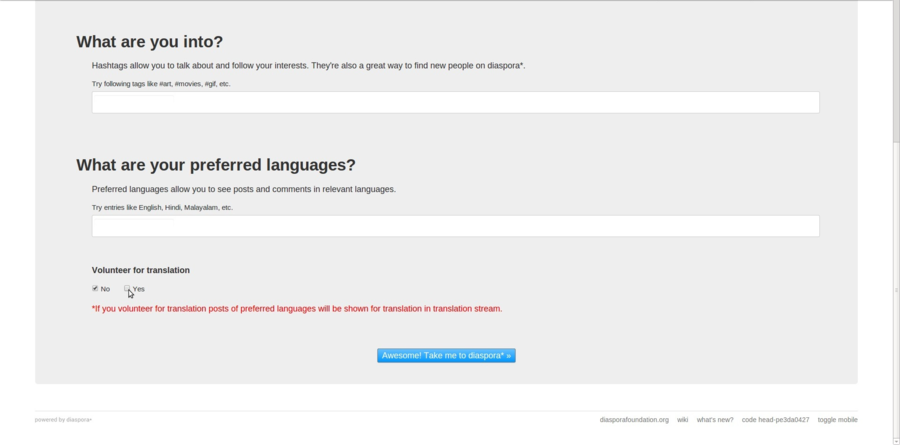Tick the Yes volunteer checkbox
Screen dimensions: 900x445
pyautogui.click(x=128, y=288)
